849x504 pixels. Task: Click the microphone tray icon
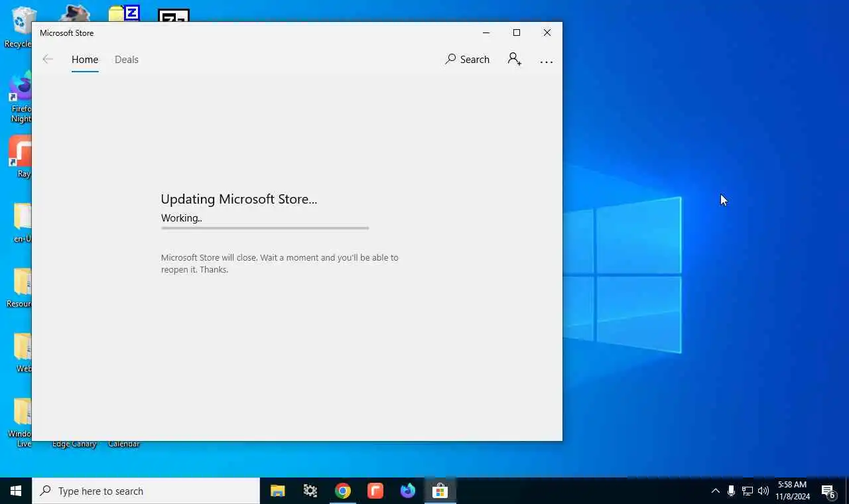(x=731, y=491)
